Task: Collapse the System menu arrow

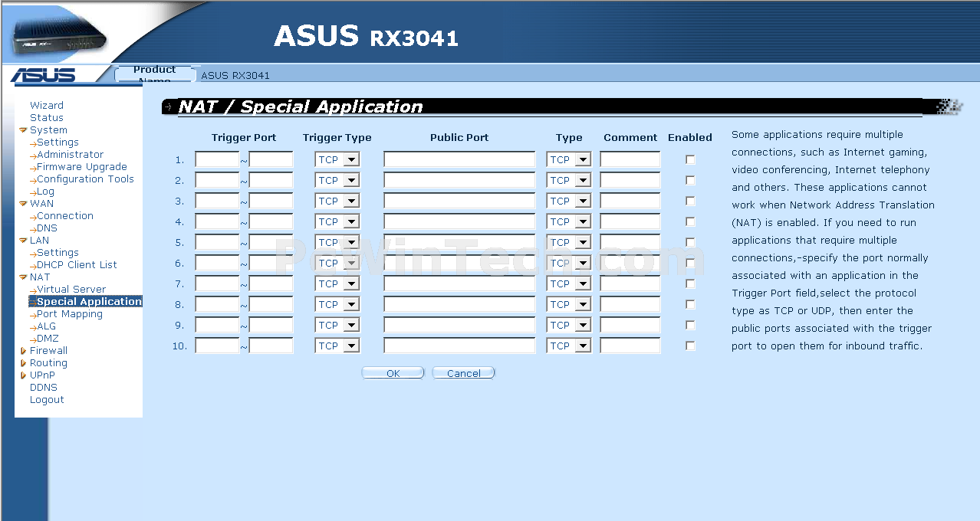Action: [x=23, y=130]
